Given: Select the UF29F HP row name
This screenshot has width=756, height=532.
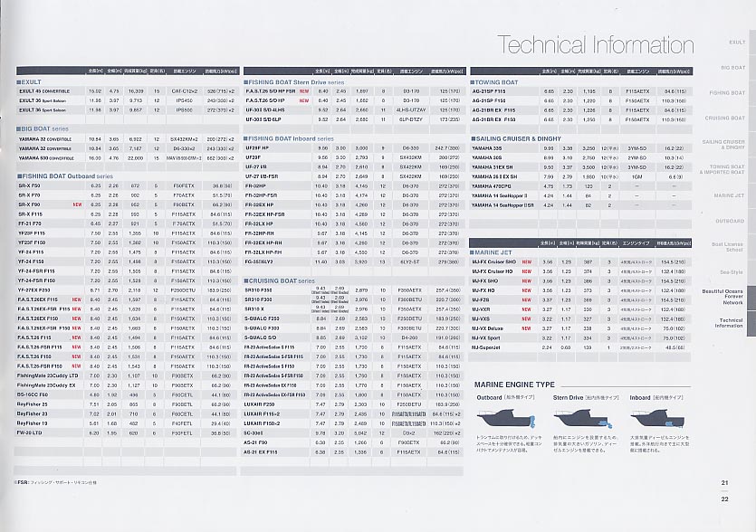Looking at the screenshot, I should [x=257, y=148].
